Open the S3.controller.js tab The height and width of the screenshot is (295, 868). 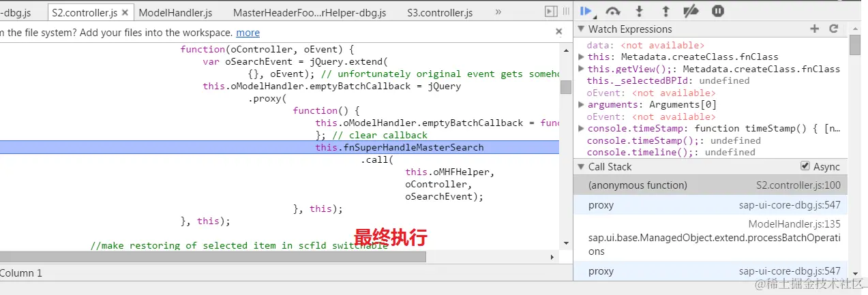[440, 12]
